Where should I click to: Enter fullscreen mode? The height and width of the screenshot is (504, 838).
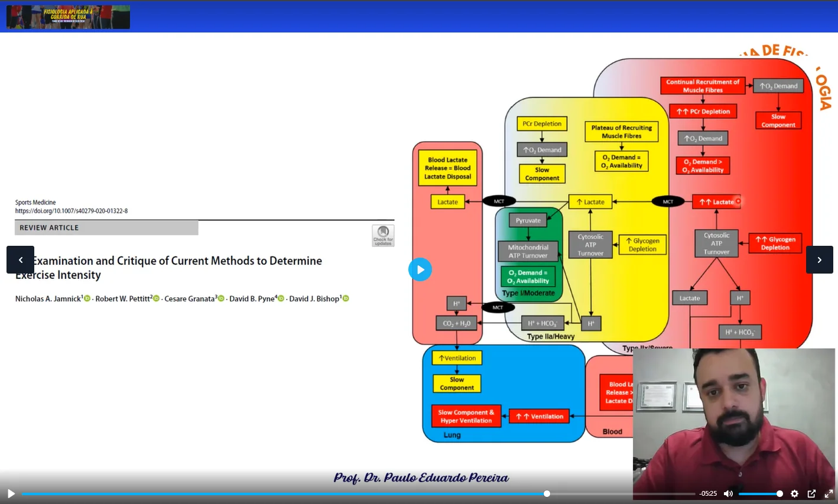coord(829,493)
